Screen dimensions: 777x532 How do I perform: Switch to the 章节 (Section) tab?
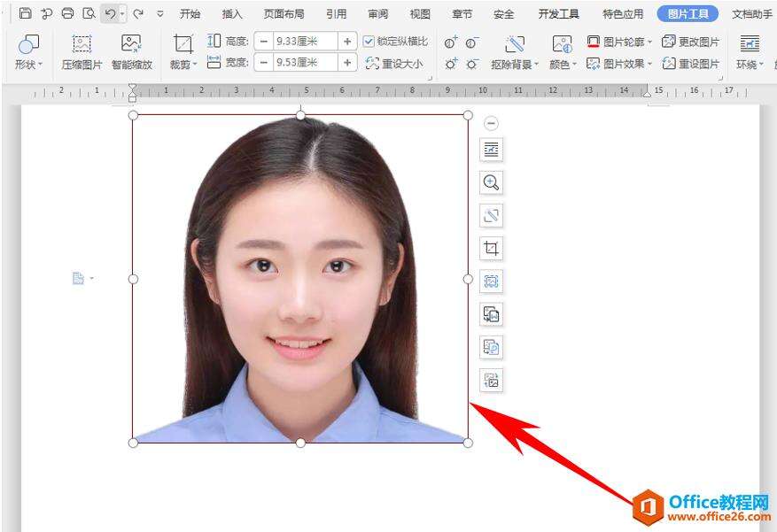pyautogui.click(x=462, y=14)
